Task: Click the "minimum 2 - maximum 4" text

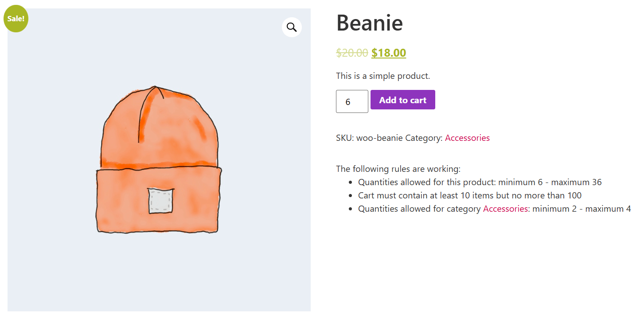Action: click(582, 209)
